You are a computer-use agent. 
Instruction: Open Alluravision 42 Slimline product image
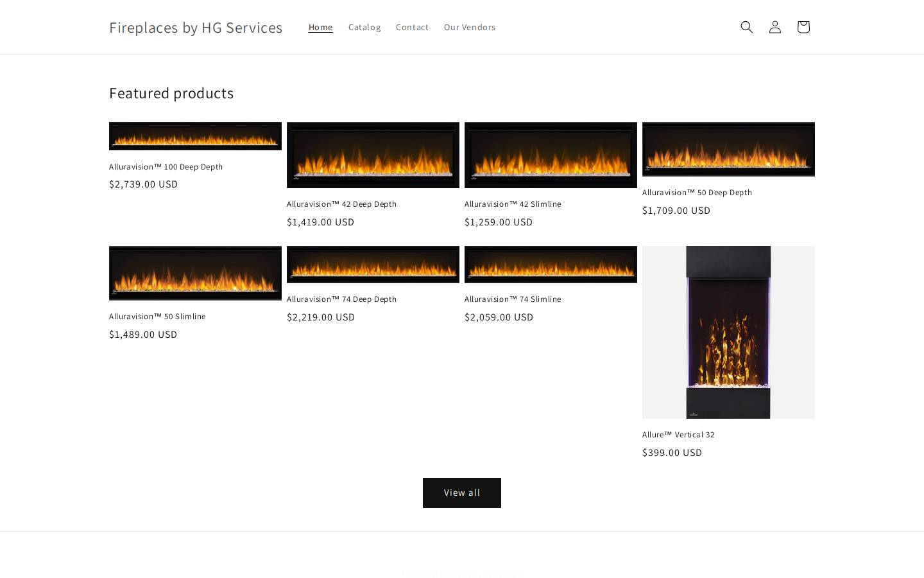551,155
